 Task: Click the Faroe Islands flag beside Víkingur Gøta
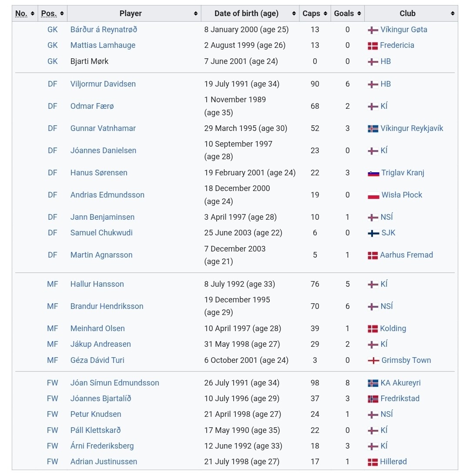coord(373,30)
